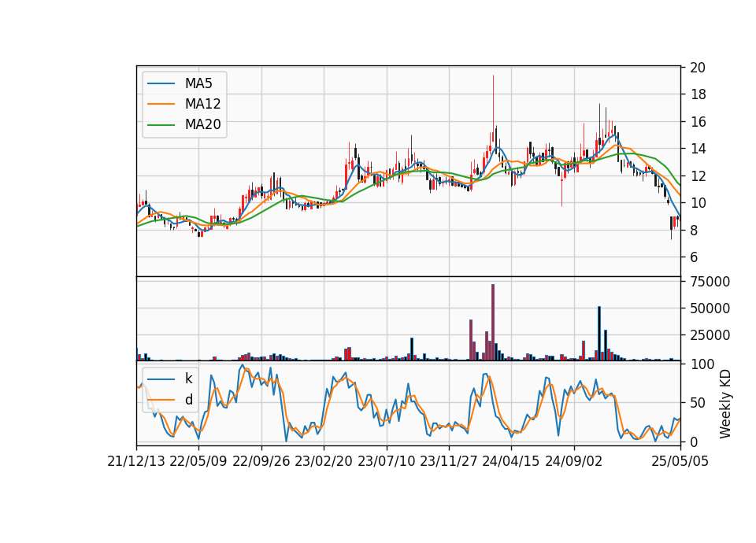
Task: Click the Weekly KD axis label
Action: point(724,404)
